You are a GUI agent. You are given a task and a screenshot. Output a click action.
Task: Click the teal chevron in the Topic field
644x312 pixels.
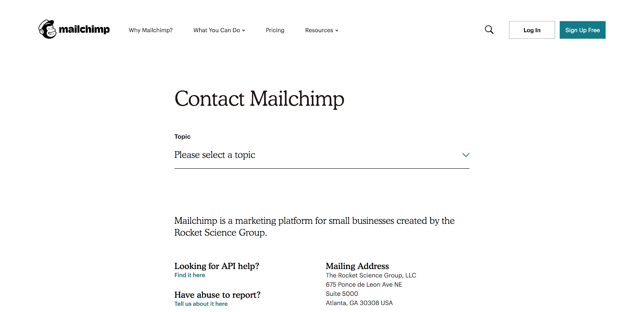point(466,155)
